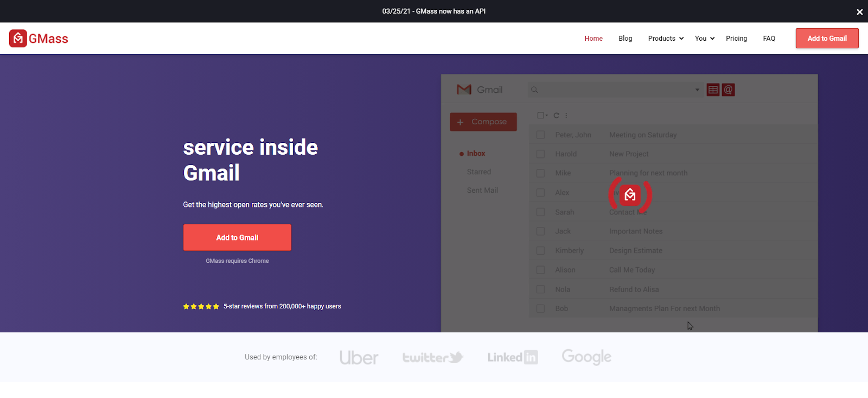Check the Bob email checkbox
This screenshot has width=868, height=398.
[x=540, y=308]
